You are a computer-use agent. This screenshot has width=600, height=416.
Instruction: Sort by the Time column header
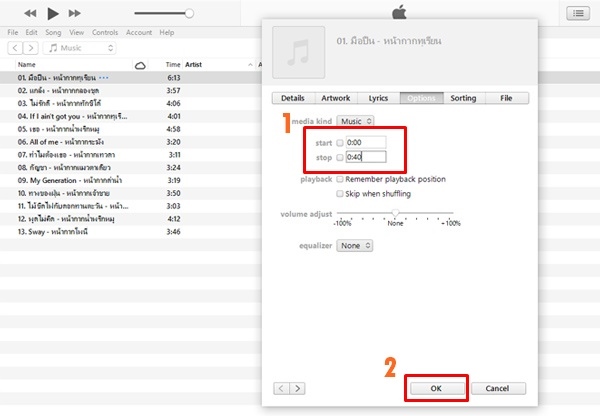tap(173, 65)
